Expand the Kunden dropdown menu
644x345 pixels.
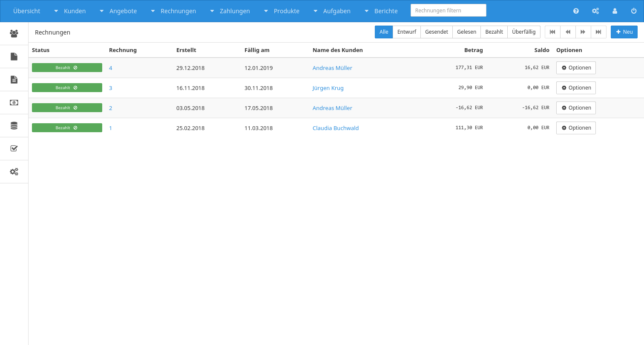point(70,11)
